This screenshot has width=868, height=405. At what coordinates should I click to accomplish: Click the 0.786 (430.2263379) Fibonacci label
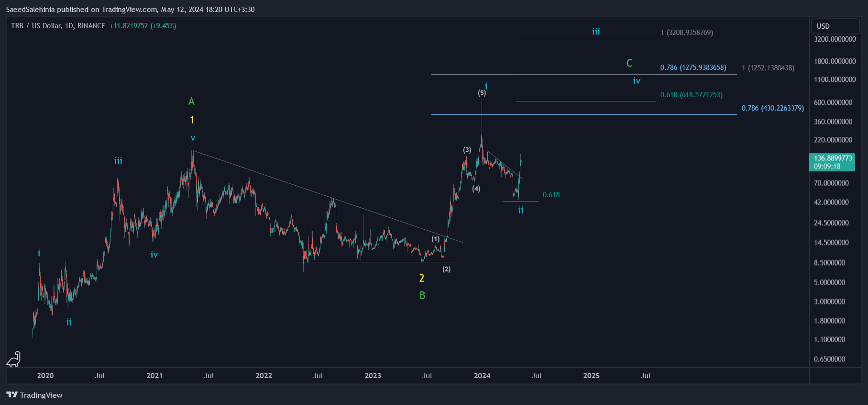(x=772, y=108)
